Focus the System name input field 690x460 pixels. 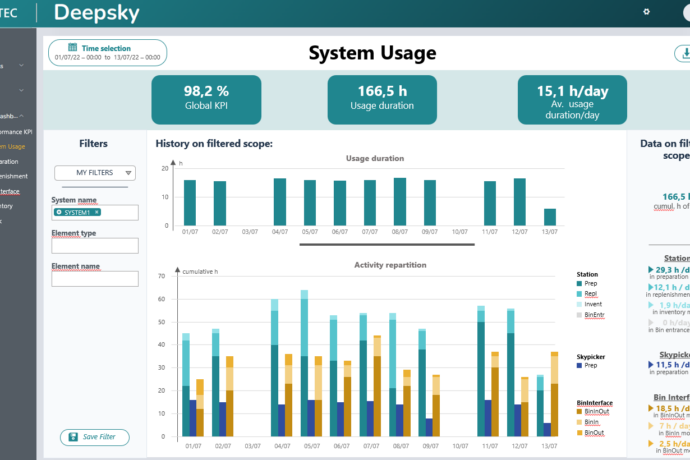coord(95,213)
